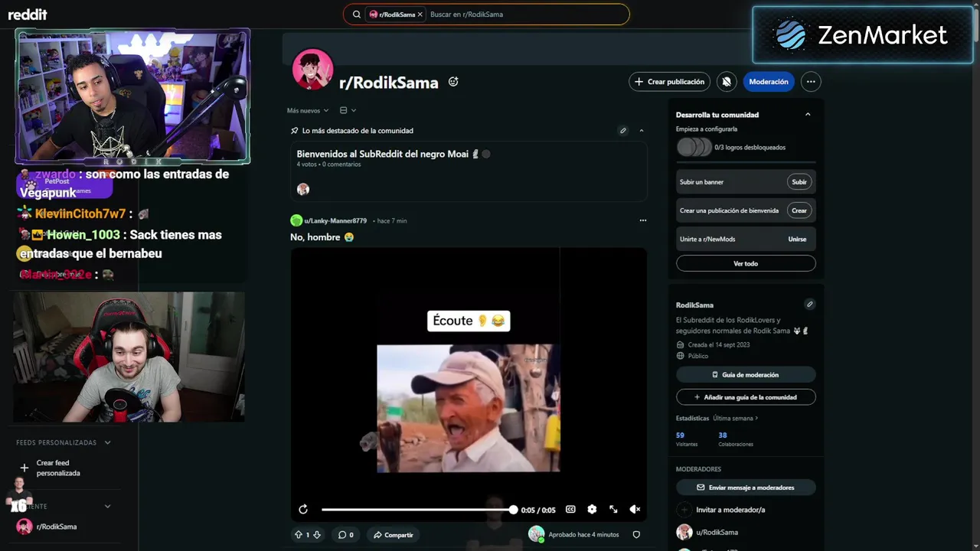The image size is (980, 551).
Task: Click the pin icon by community highlights
Action: click(x=295, y=131)
